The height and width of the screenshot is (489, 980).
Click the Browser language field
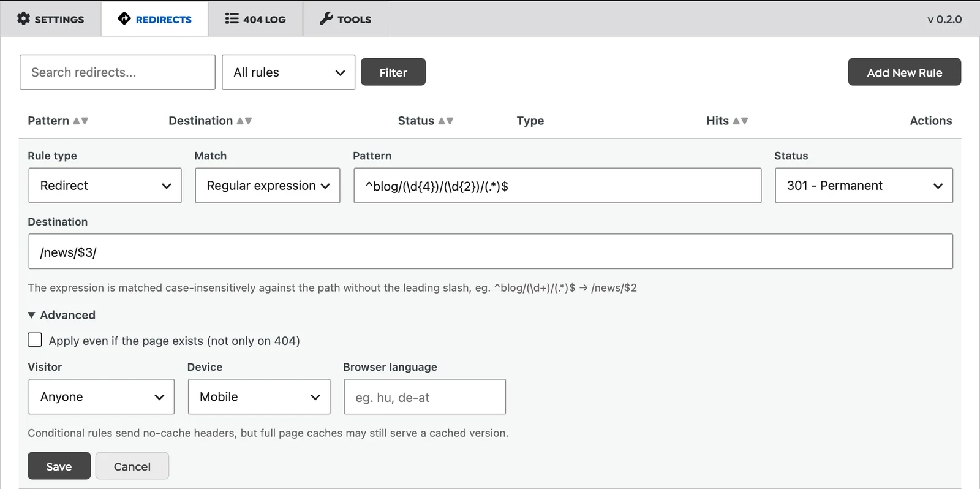[424, 396]
